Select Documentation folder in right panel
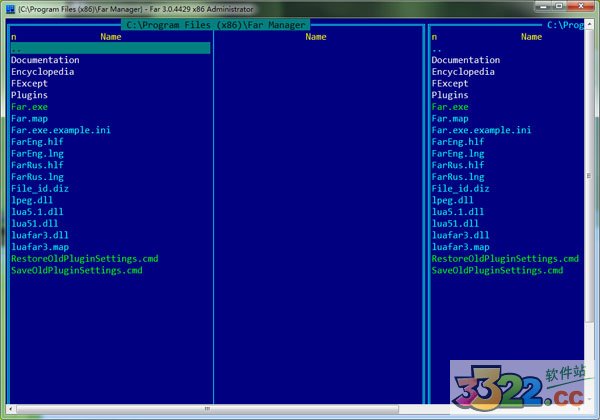Screen dimensions: 600x420 466,60
